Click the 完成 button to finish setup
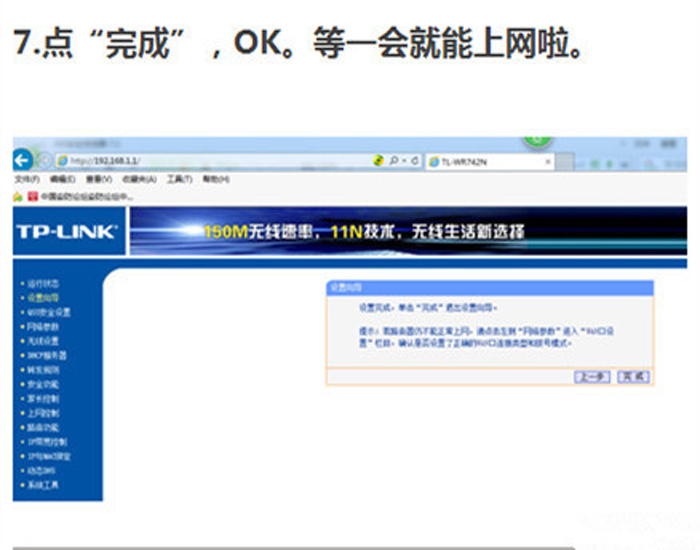 click(632, 376)
